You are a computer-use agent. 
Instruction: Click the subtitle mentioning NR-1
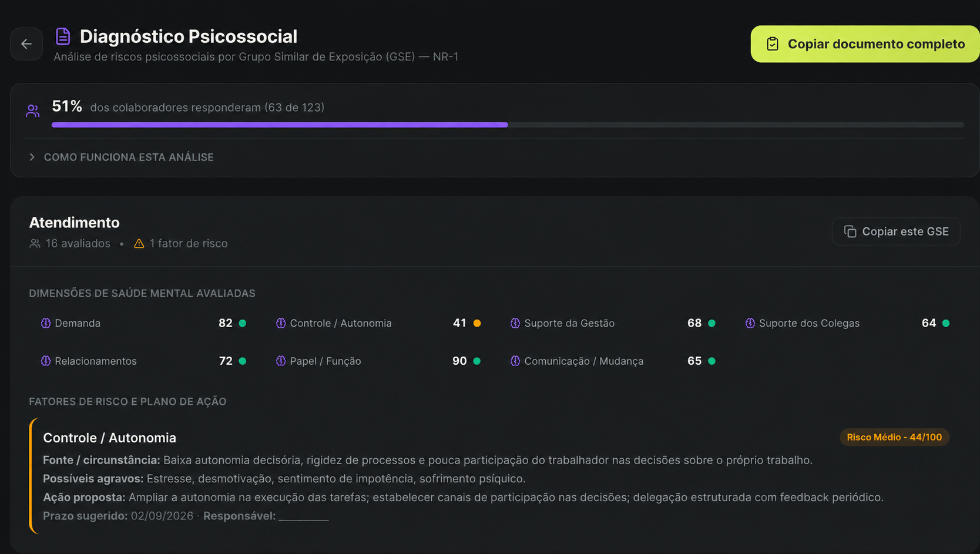256,57
